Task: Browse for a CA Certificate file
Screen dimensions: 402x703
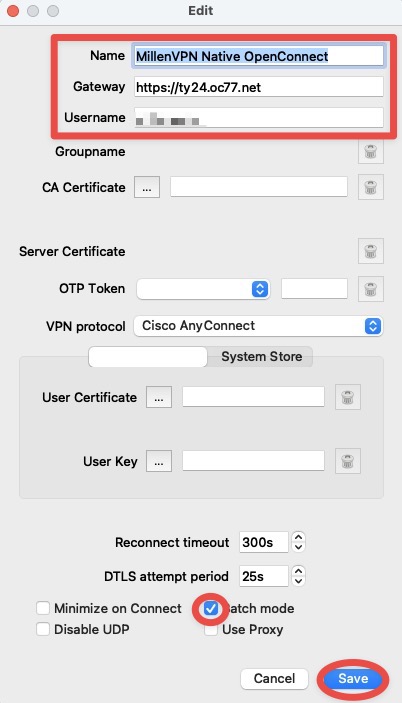Action: (x=147, y=187)
